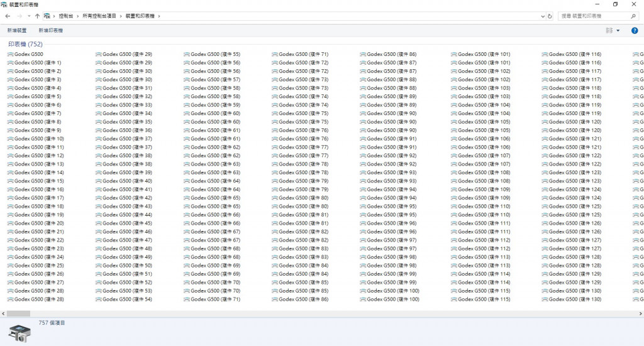Screen dimensions: 644x346
Task: Click printer icon of Godex G500 (複件 55)
Action: point(187,54)
